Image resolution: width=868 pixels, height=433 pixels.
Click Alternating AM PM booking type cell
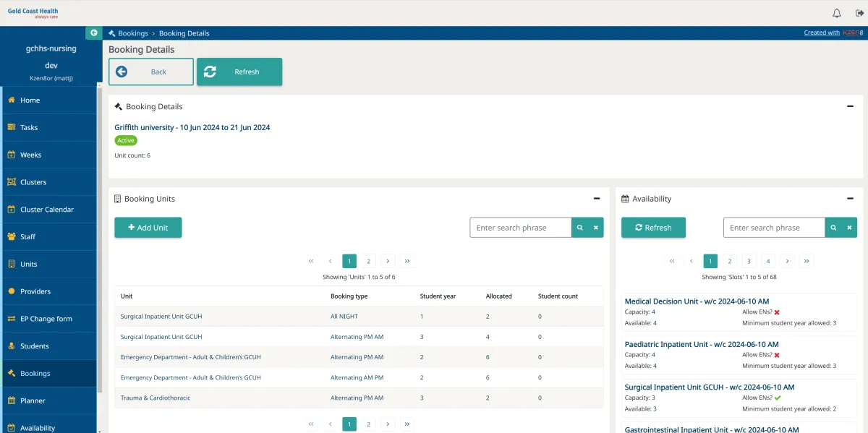click(x=357, y=377)
